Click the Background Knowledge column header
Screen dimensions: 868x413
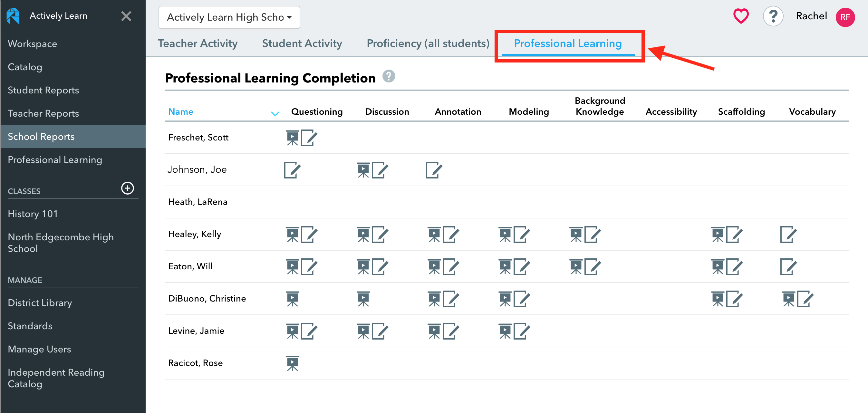click(600, 106)
